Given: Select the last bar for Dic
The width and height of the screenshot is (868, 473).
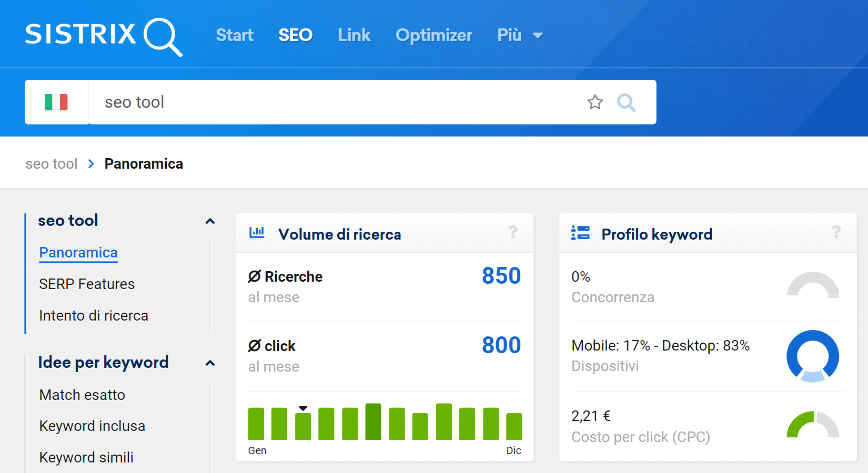Looking at the screenshot, I should click(x=514, y=426).
